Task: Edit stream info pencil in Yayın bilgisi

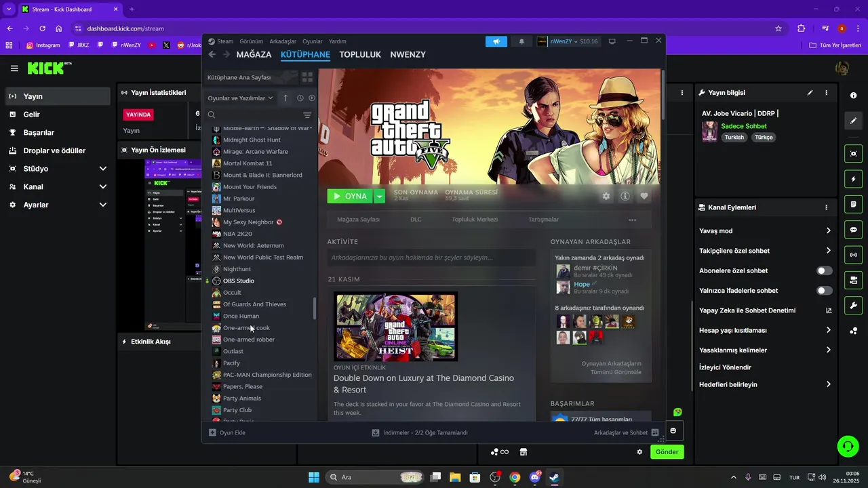Action: tap(810, 93)
